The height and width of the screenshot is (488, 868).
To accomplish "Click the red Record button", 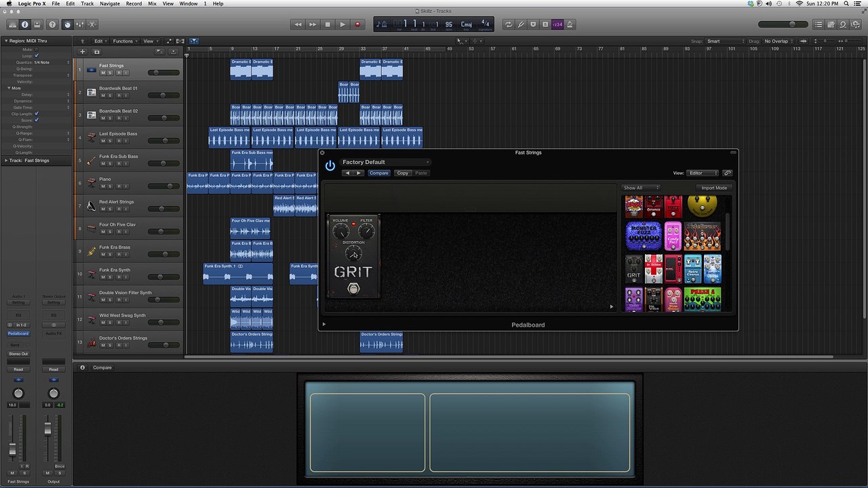I will coord(357,24).
